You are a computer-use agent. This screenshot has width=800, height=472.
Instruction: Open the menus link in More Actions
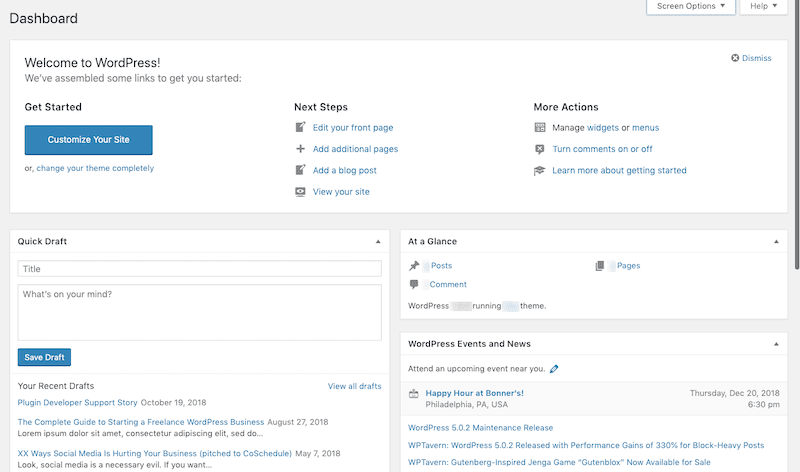pyautogui.click(x=645, y=128)
